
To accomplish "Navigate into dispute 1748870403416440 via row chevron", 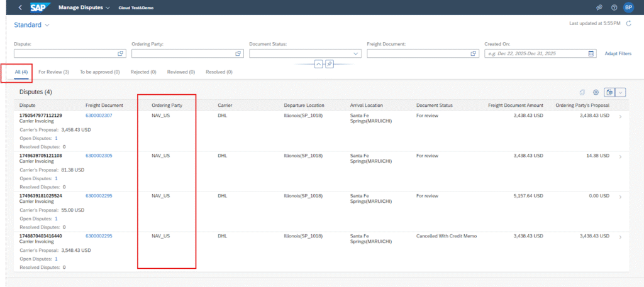I will tap(620, 237).
